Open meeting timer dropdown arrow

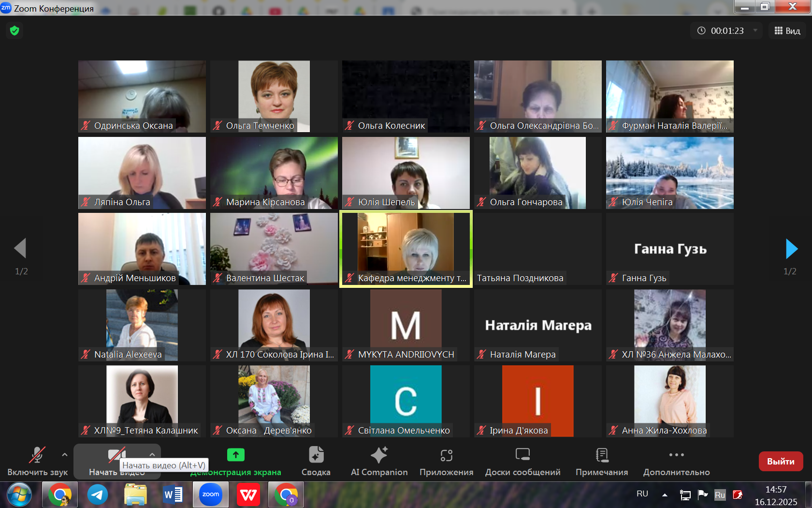[755, 30]
